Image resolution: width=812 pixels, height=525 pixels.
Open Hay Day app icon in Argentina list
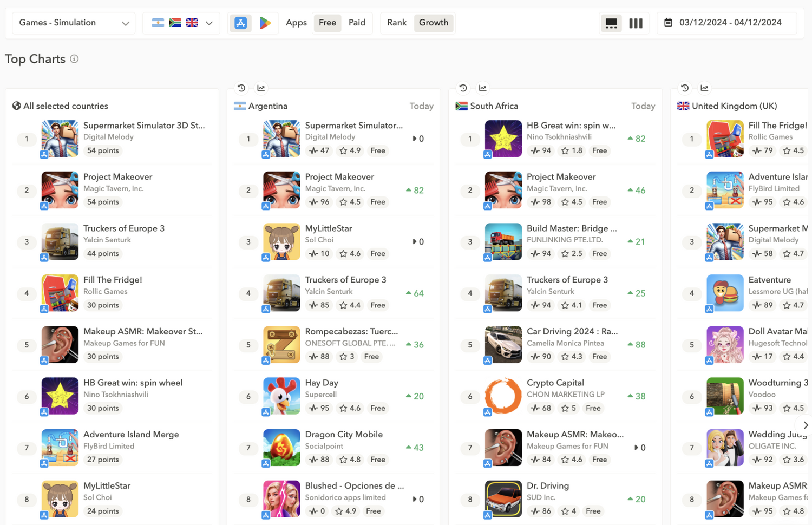[281, 396]
